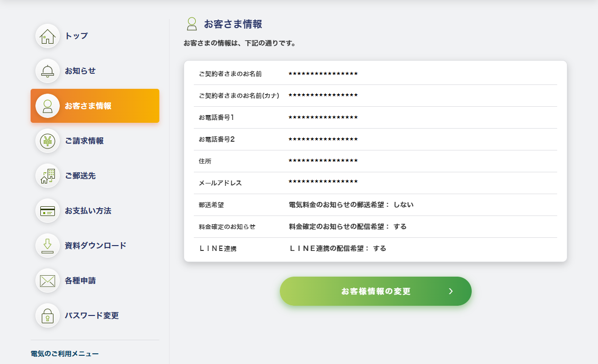
Task: Click ＬＩＮＥ連携の配信希望： する text
Action: point(338,248)
